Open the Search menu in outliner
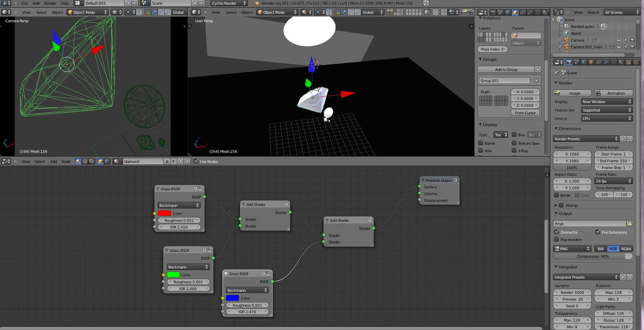Screen dimensions: 644x330 593,12
